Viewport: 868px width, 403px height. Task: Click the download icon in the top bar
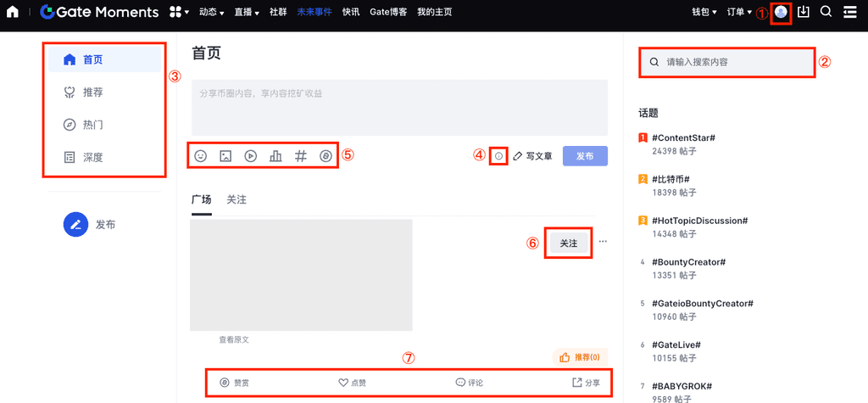point(804,12)
